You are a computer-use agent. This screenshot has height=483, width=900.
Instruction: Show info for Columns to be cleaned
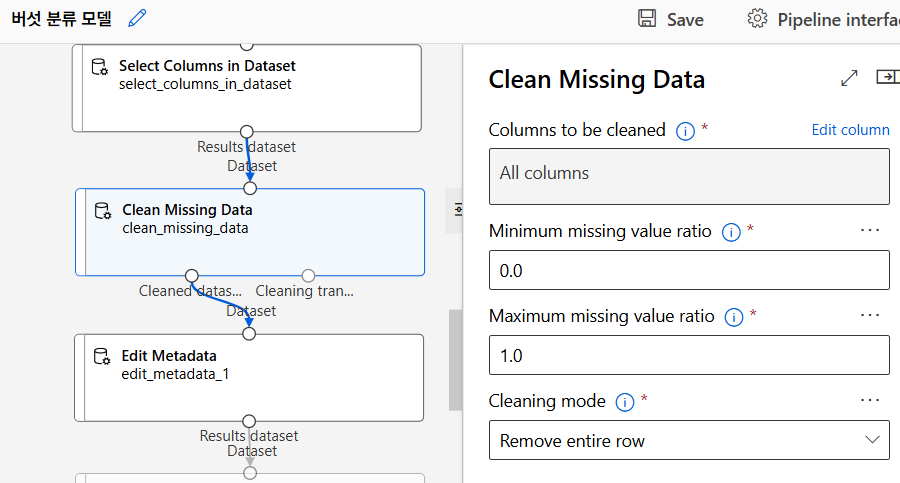pos(685,131)
